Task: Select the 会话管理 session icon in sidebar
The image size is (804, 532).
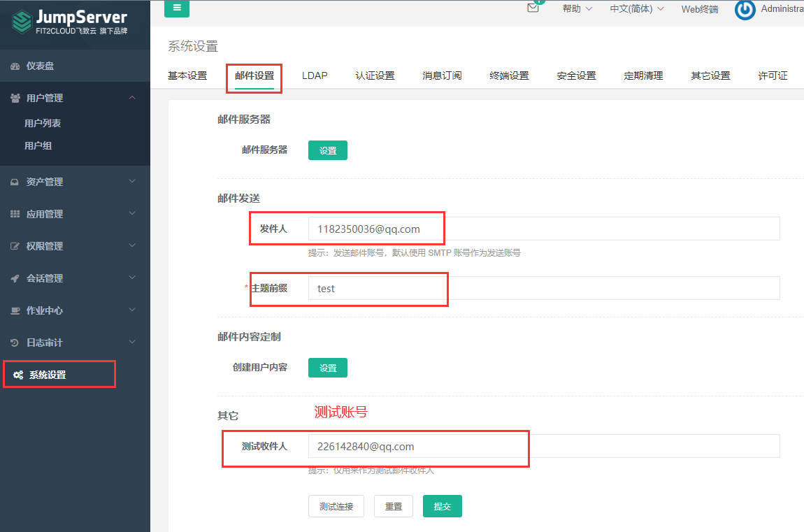Action: (x=16, y=278)
